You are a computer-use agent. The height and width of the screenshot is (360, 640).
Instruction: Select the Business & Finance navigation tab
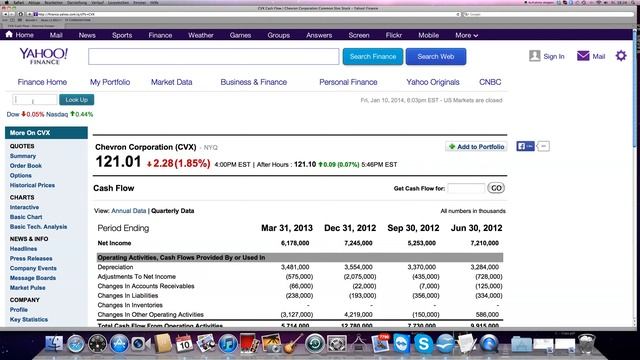click(x=253, y=82)
